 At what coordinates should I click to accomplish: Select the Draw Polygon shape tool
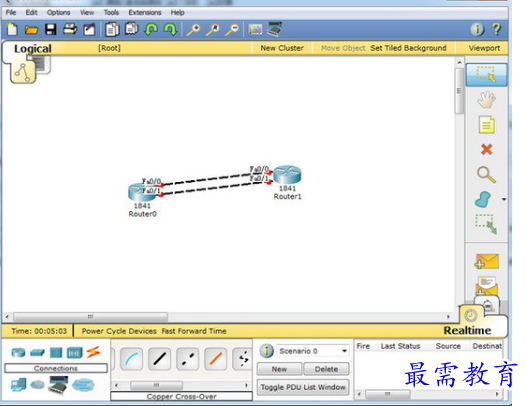[483, 199]
